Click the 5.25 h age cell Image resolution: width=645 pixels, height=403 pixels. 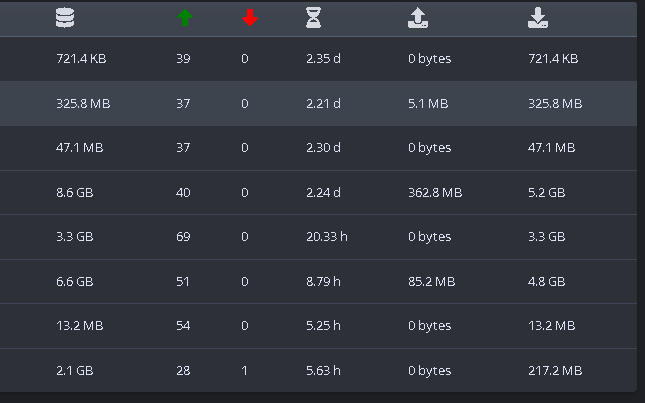323,326
